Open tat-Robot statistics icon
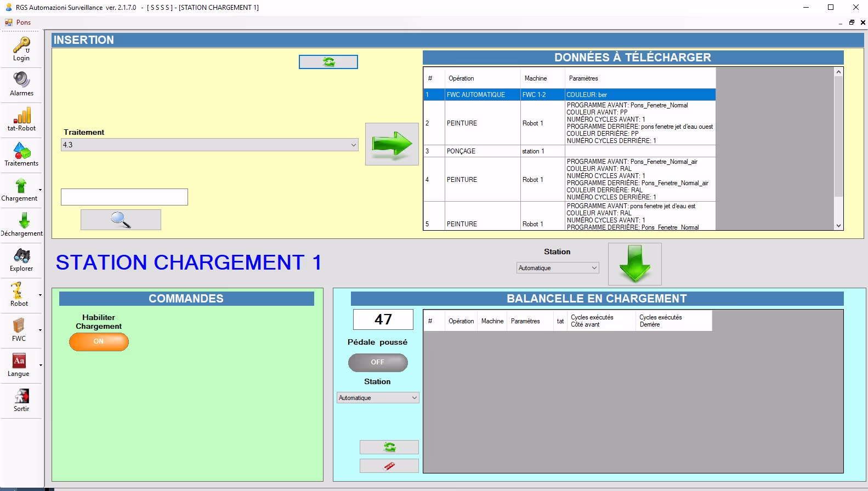 (x=21, y=119)
